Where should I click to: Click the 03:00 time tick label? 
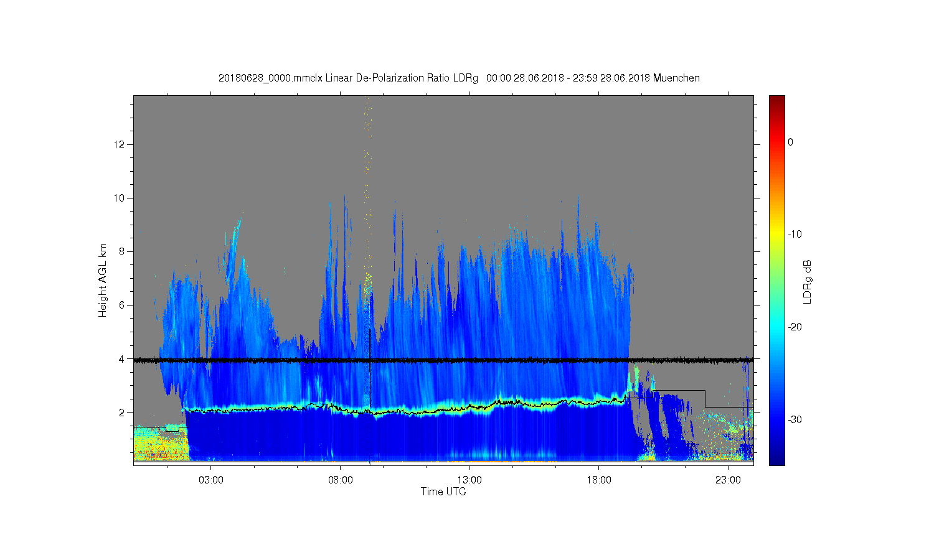211,480
